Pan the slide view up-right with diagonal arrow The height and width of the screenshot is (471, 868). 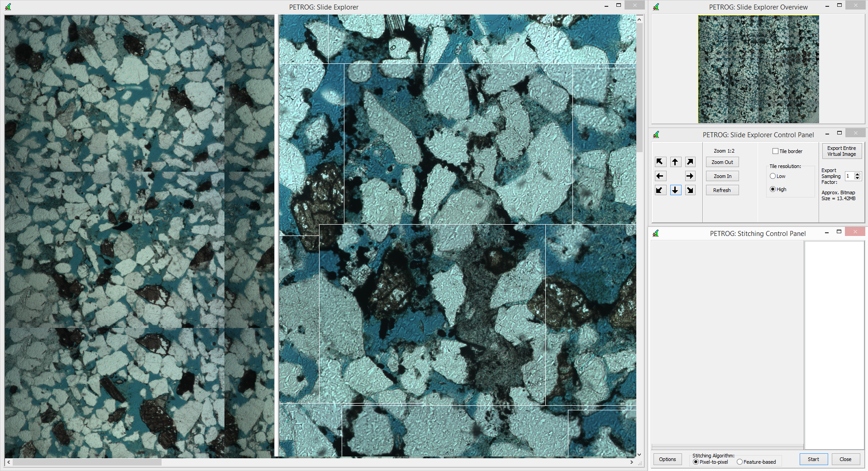click(x=690, y=162)
